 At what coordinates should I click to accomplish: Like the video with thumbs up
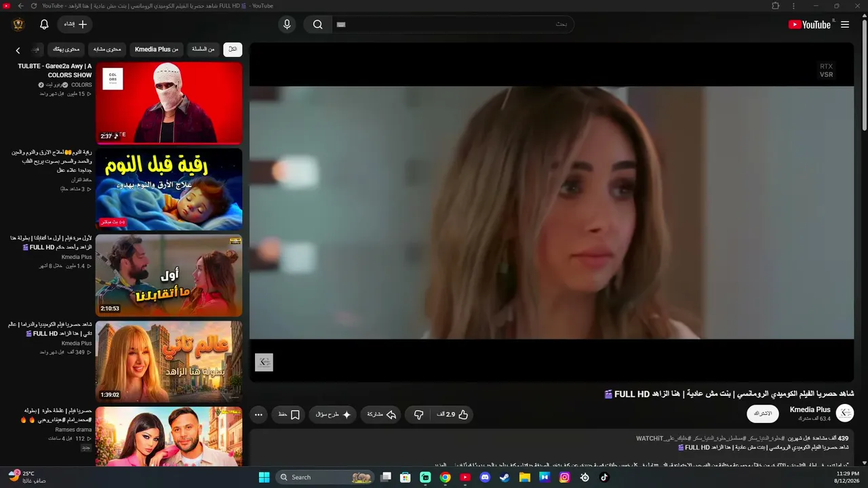tap(453, 415)
